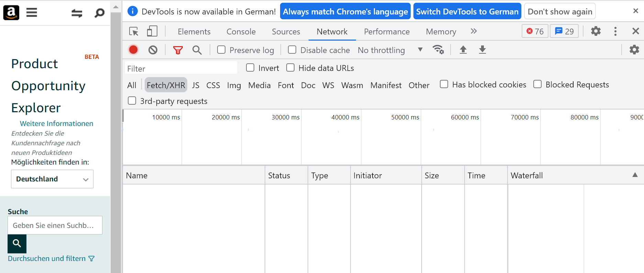Sort by Waterfall column arrow

(x=635, y=175)
